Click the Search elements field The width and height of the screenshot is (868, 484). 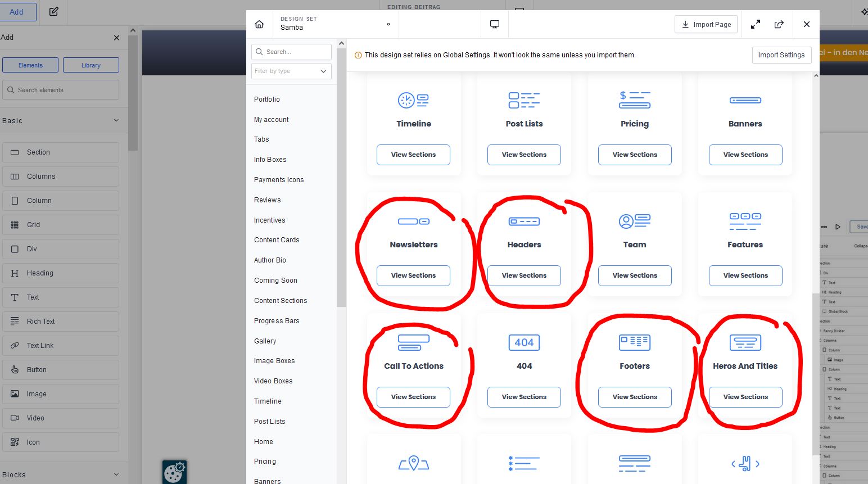(61, 90)
